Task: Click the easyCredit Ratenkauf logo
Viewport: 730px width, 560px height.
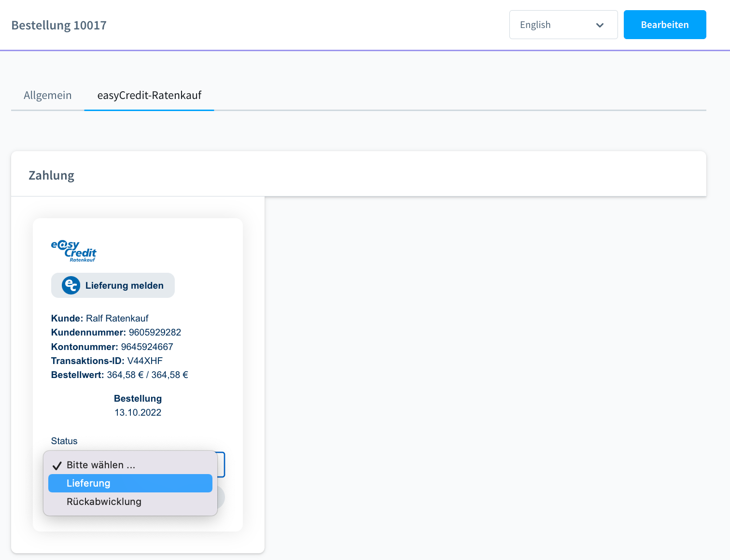Action: click(73, 251)
